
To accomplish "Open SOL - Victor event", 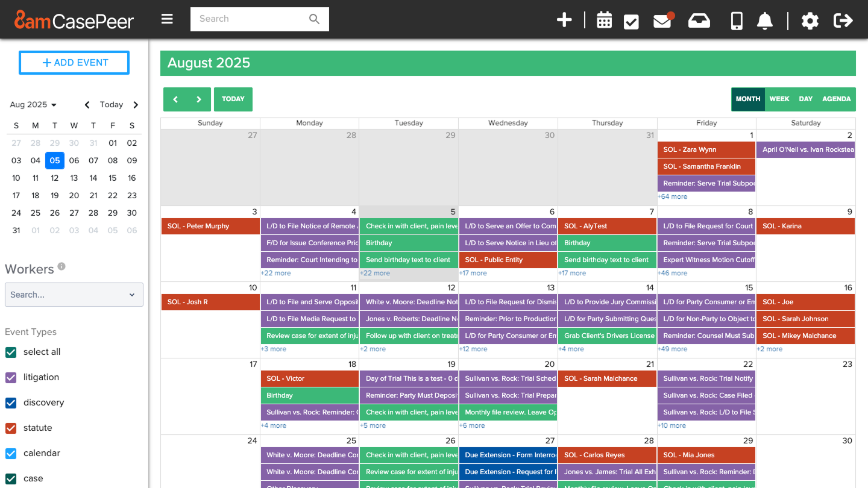I will 310,378.
